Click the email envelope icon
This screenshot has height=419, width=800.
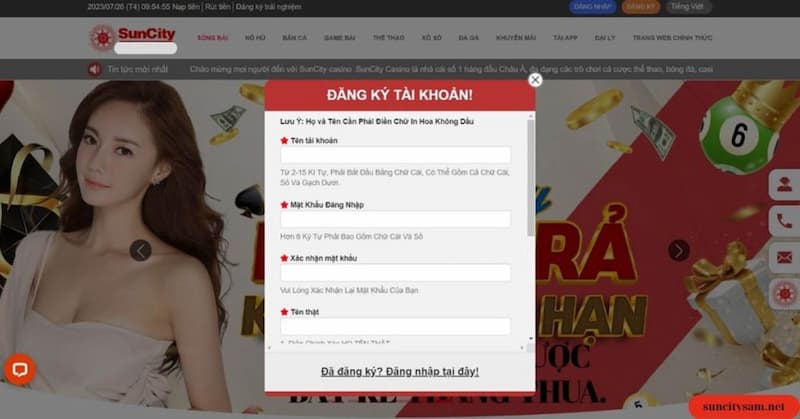pyautogui.click(x=784, y=258)
